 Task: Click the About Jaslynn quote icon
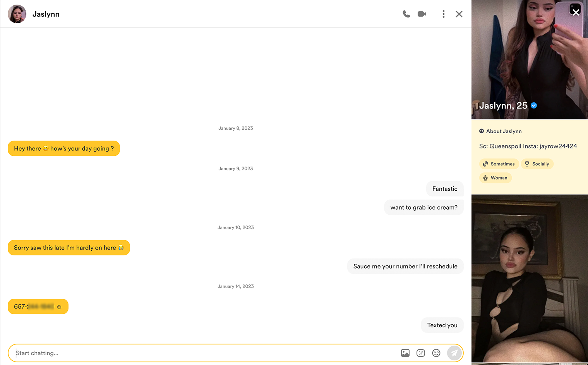click(x=482, y=131)
